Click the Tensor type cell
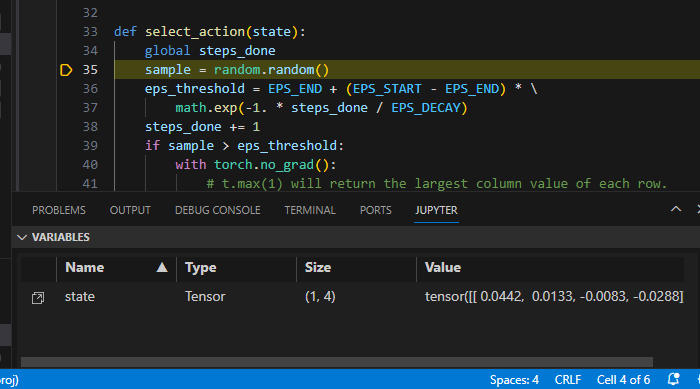The height and width of the screenshot is (389, 700). (x=205, y=297)
